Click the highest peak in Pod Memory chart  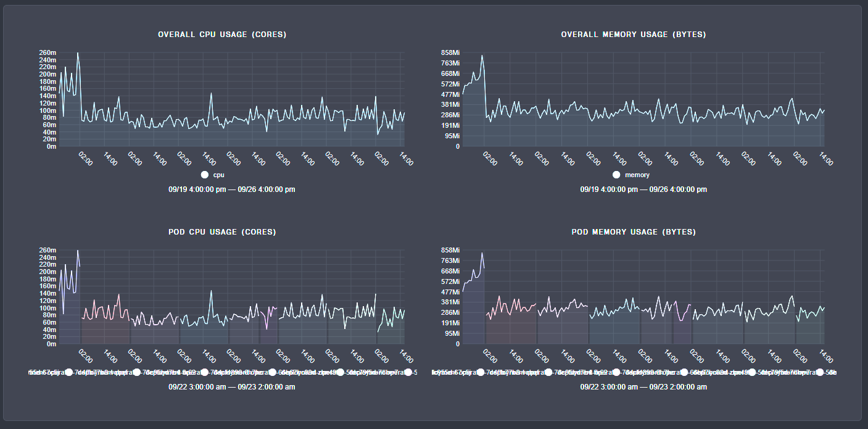pyautogui.click(x=482, y=253)
